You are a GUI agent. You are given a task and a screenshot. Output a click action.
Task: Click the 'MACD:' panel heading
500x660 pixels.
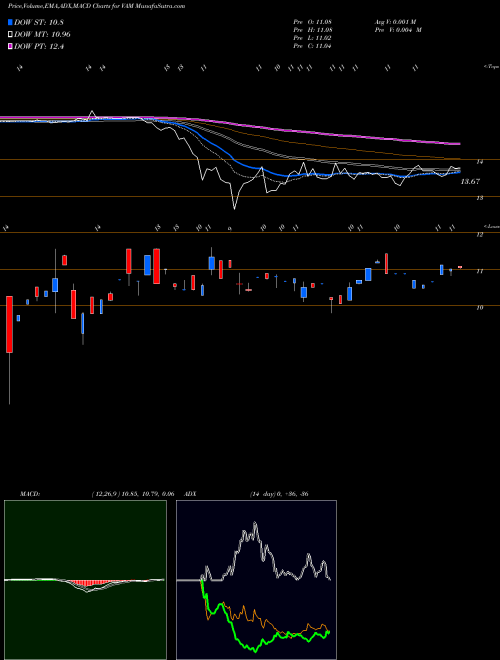(30, 494)
